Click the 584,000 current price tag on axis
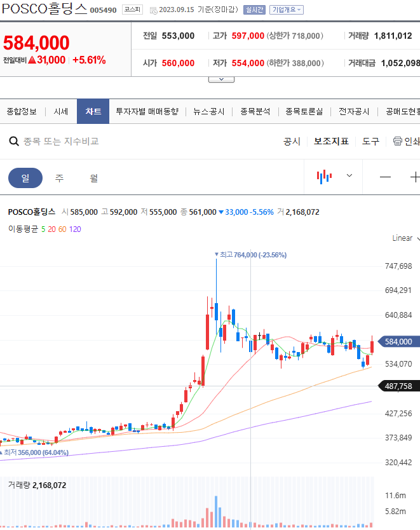This screenshot has width=420, height=530. pos(398,342)
